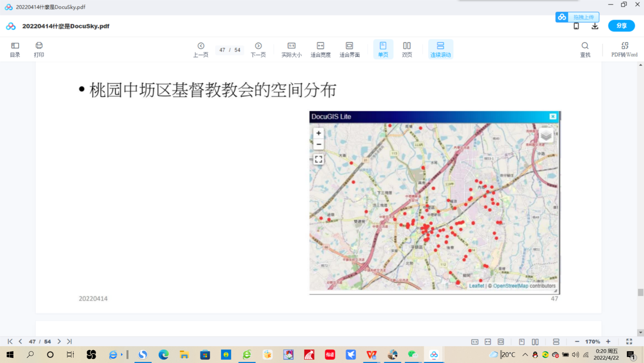Click the zoom in plus beside 170%
This screenshot has width=644, height=363.
point(608,342)
